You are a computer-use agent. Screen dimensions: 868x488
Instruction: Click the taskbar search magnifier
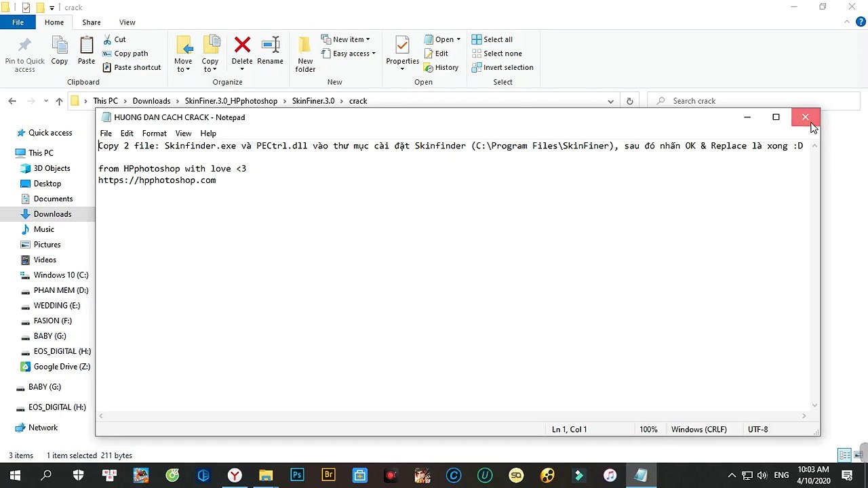coord(46,475)
